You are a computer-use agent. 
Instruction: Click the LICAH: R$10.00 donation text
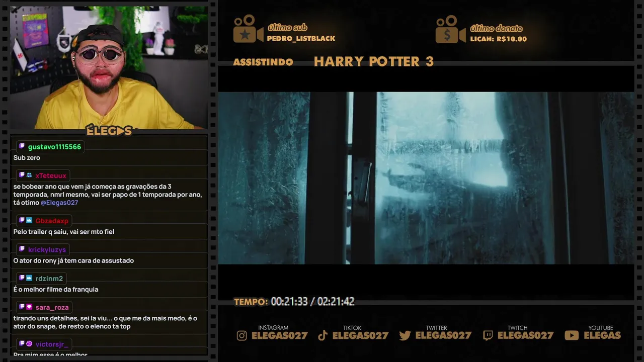[498, 39]
